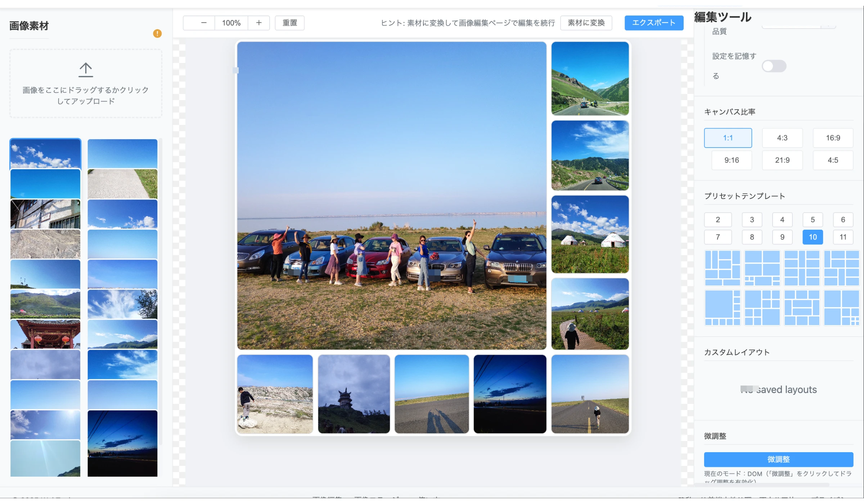Toggle the 設定を記憶する switch
864x504 pixels.
[x=774, y=66]
